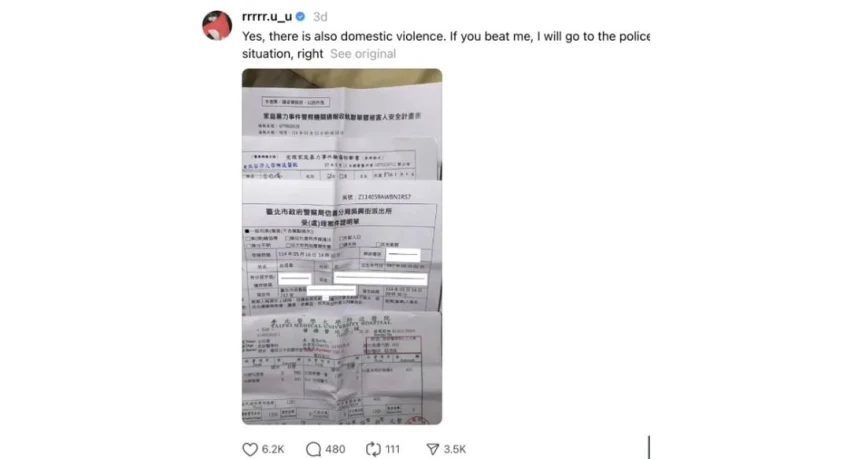Click the second folded form in photo

tap(340, 158)
